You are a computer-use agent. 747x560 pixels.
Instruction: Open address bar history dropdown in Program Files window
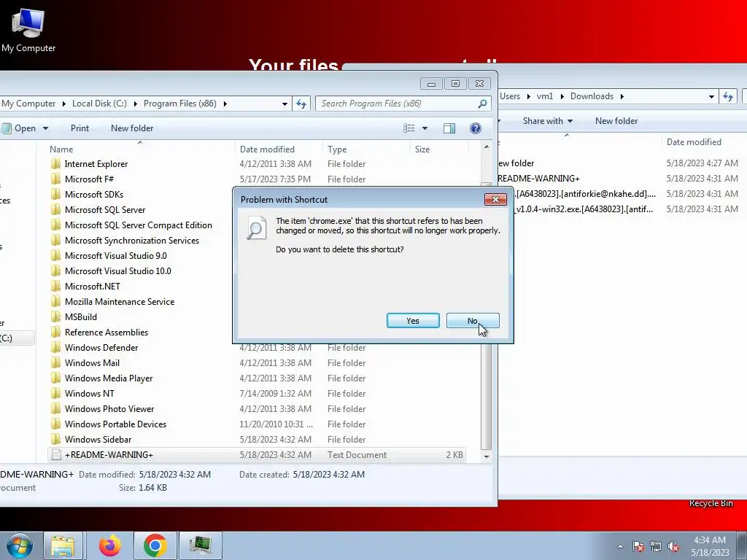point(285,104)
